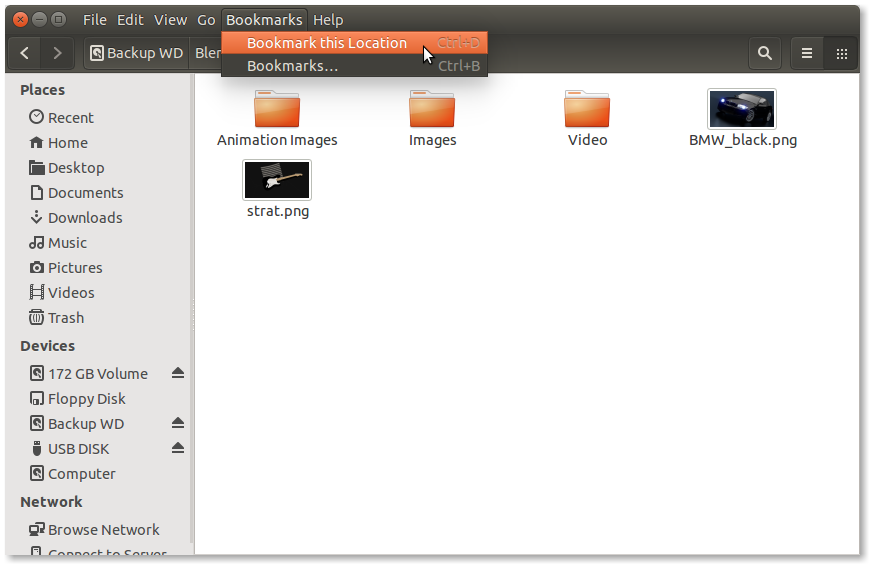This screenshot has width=869, height=564.
Task: Click the Home label in Places
Action: tap(68, 143)
